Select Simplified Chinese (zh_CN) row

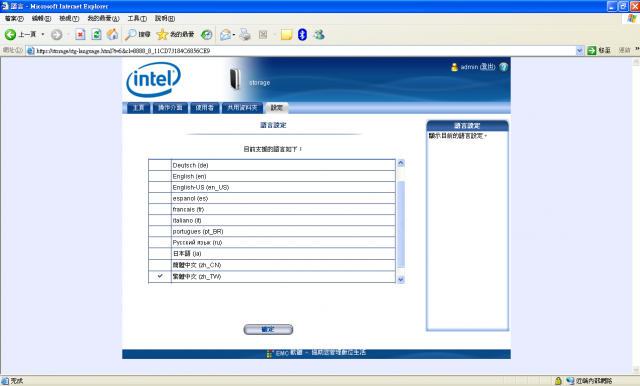click(272, 265)
